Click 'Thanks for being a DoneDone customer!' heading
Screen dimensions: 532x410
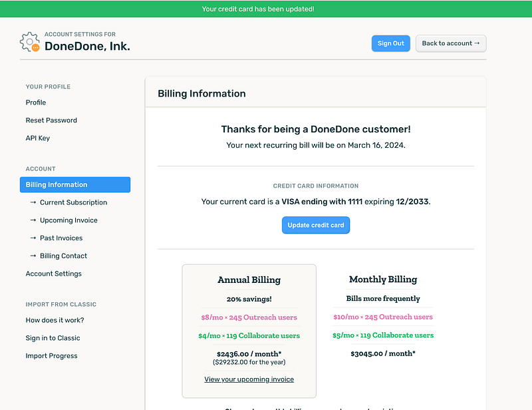pyautogui.click(x=316, y=129)
